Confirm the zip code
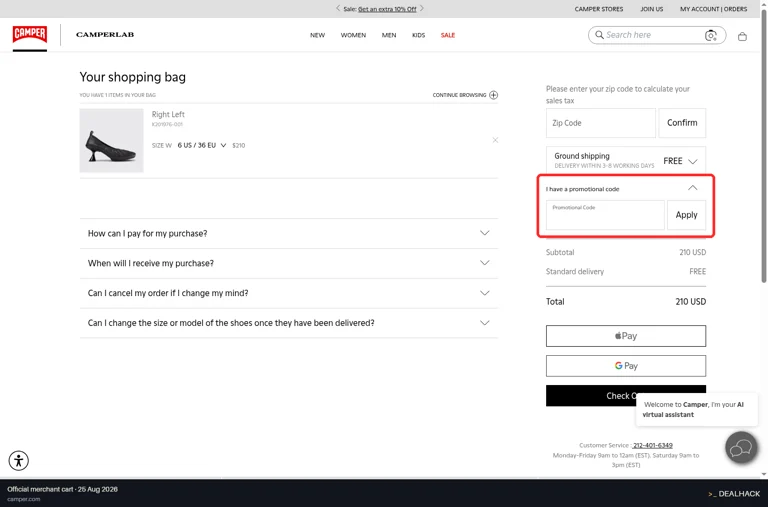This screenshot has height=507, width=768. click(682, 123)
